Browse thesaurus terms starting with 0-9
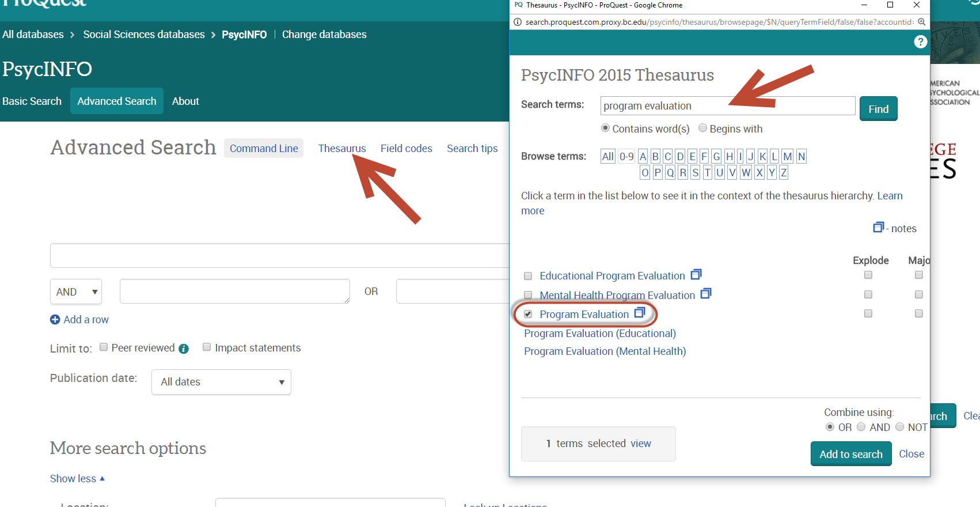 tap(626, 156)
